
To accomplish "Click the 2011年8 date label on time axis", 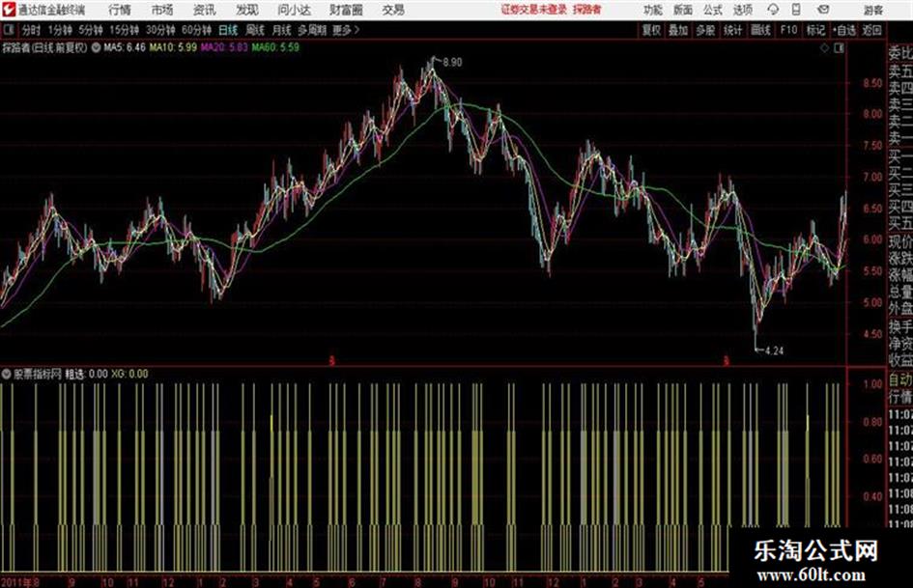I will coord(20,582).
